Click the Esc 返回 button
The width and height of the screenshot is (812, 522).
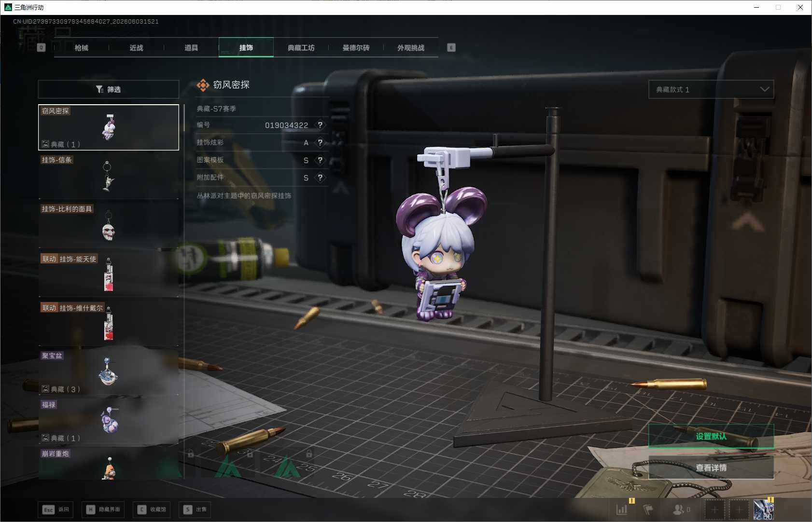56,509
